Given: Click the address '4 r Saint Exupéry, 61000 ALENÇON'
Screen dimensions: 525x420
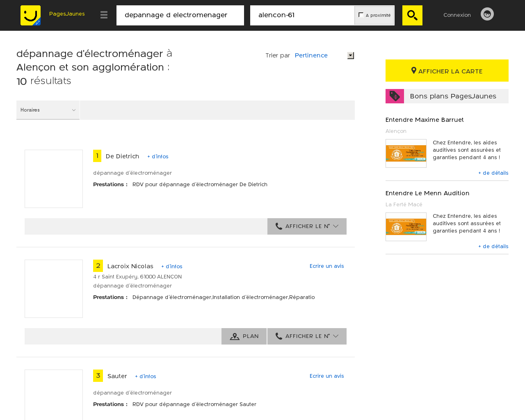Looking at the screenshot, I should (x=137, y=277).
